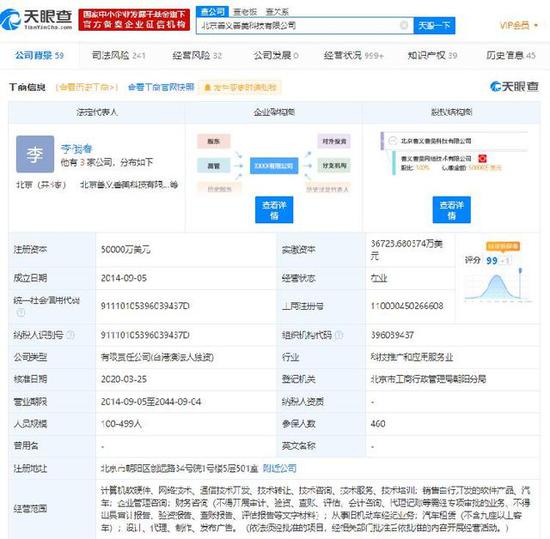Click the 附近公司 link
This screenshot has height=539, width=550.
280,468
